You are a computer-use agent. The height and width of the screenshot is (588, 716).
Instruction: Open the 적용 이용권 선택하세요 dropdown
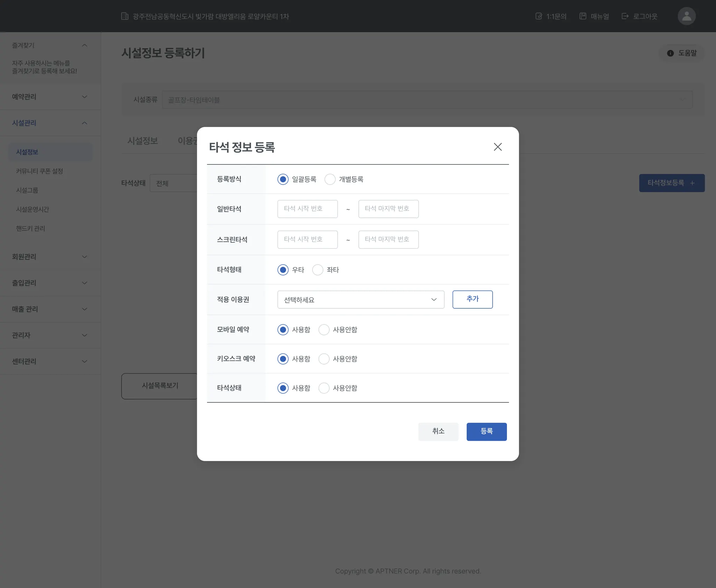(x=360, y=300)
